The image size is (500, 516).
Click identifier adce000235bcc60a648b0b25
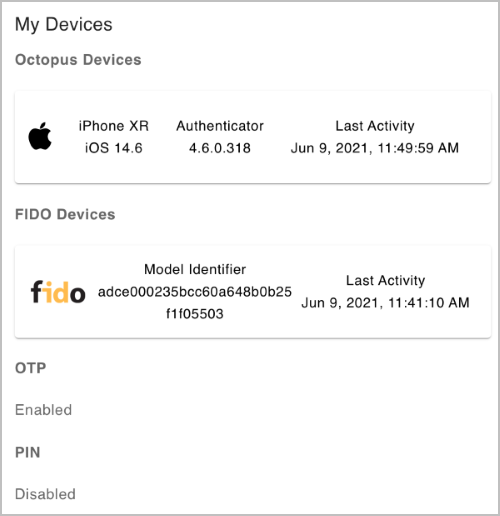click(195, 292)
